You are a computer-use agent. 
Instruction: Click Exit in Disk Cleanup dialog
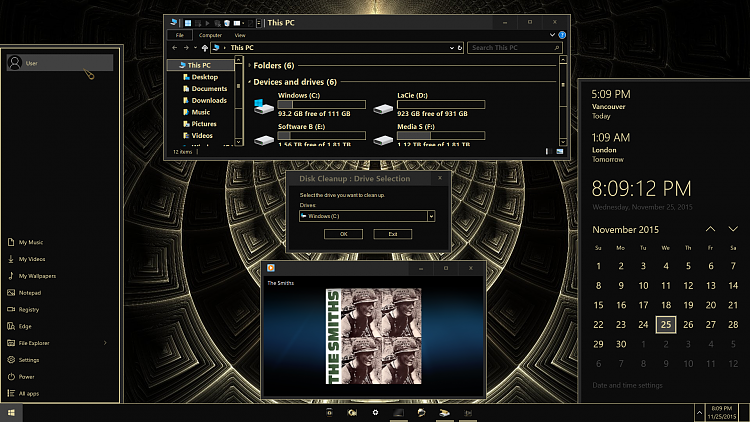click(x=393, y=234)
